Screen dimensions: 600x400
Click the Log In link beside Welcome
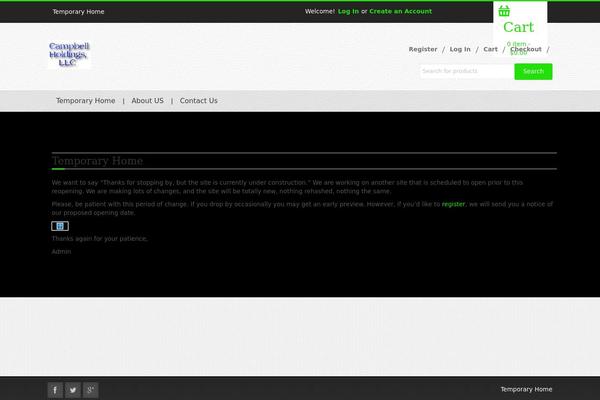click(x=348, y=11)
